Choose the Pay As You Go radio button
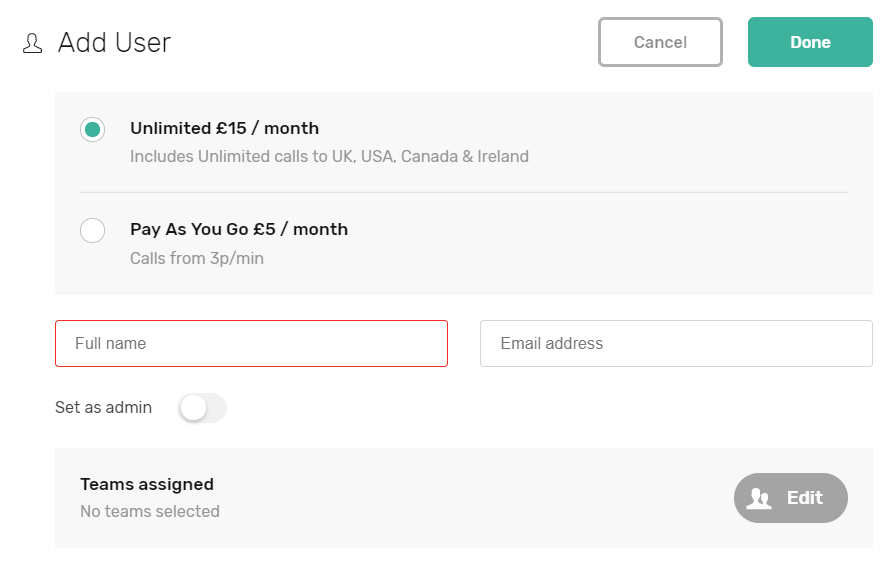The height and width of the screenshot is (564, 887). (x=92, y=230)
